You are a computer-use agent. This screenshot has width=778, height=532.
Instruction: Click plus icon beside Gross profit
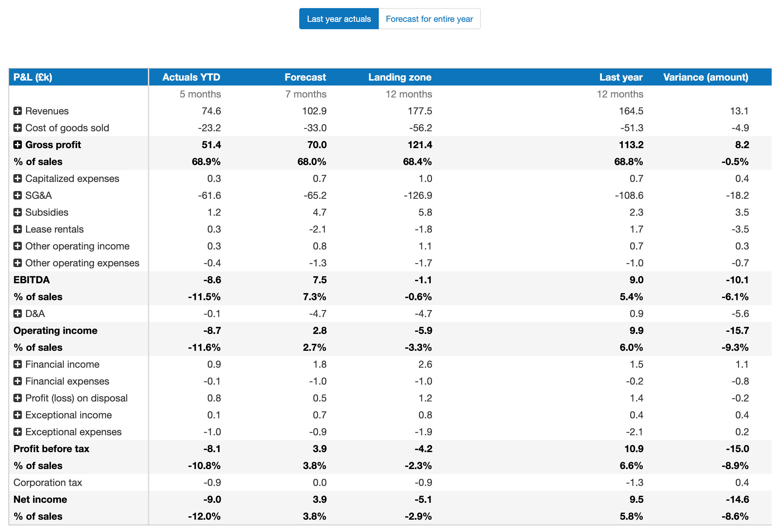(x=18, y=145)
